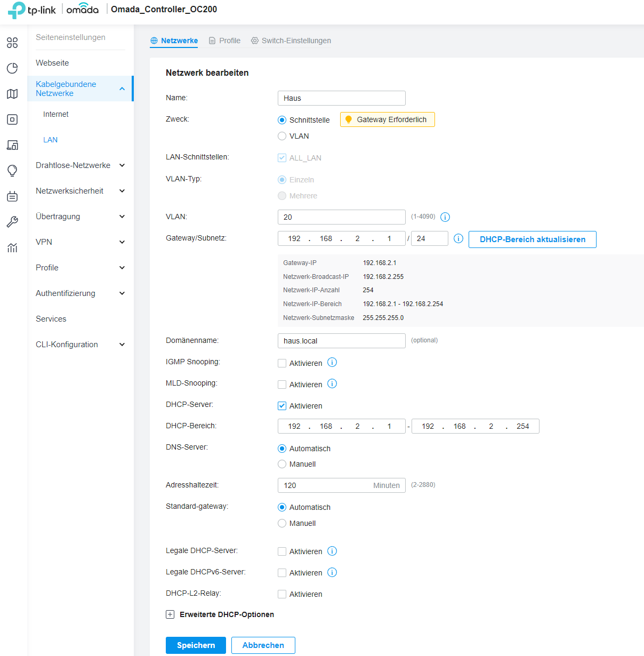The height and width of the screenshot is (656, 644).
Task: Click the Name input field containing Haus
Action: pos(342,98)
